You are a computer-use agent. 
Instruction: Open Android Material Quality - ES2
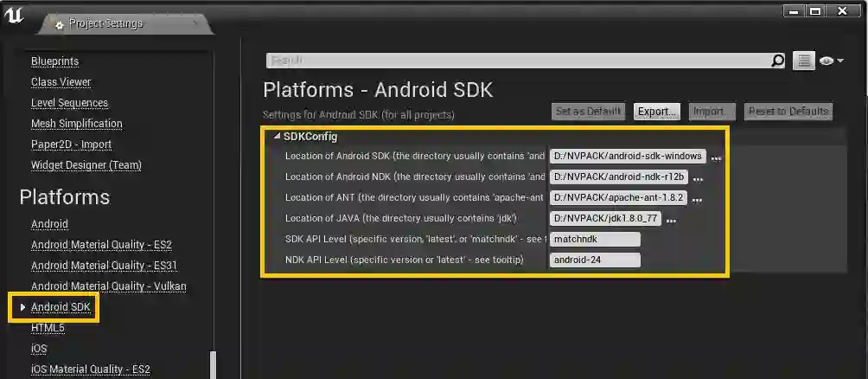pyautogui.click(x=101, y=244)
